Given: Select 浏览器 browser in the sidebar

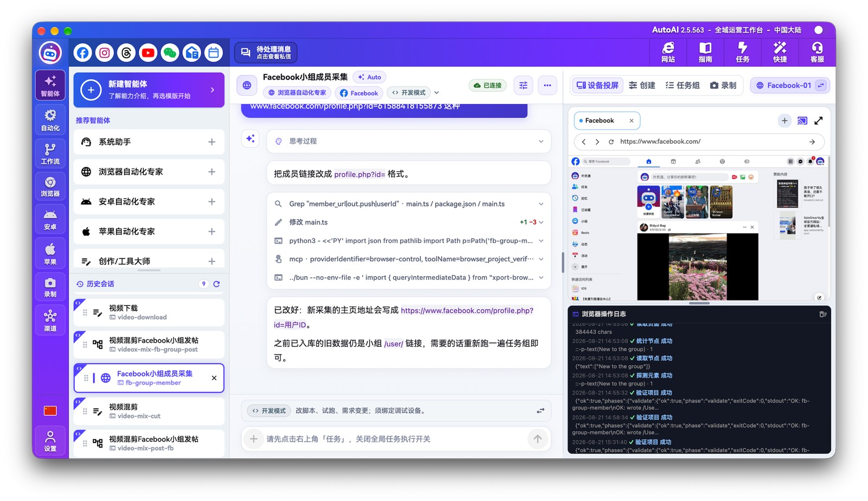Looking at the screenshot, I should coord(50,186).
